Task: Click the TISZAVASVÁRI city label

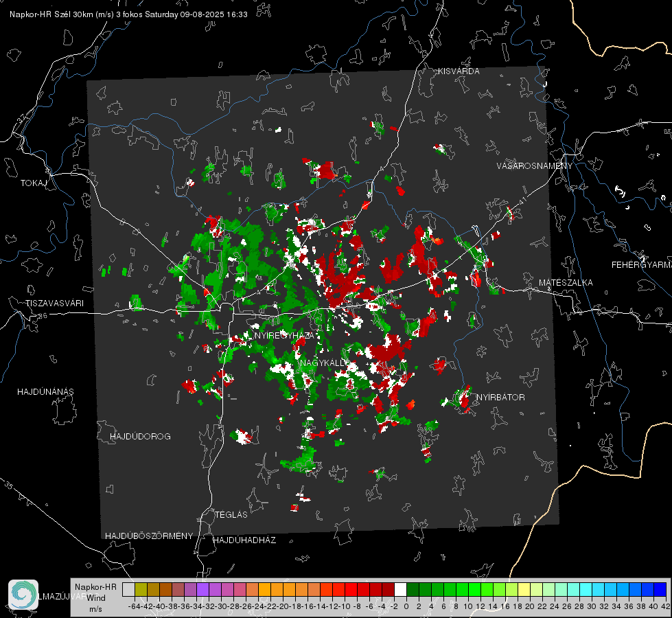Action: pyautogui.click(x=54, y=304)
